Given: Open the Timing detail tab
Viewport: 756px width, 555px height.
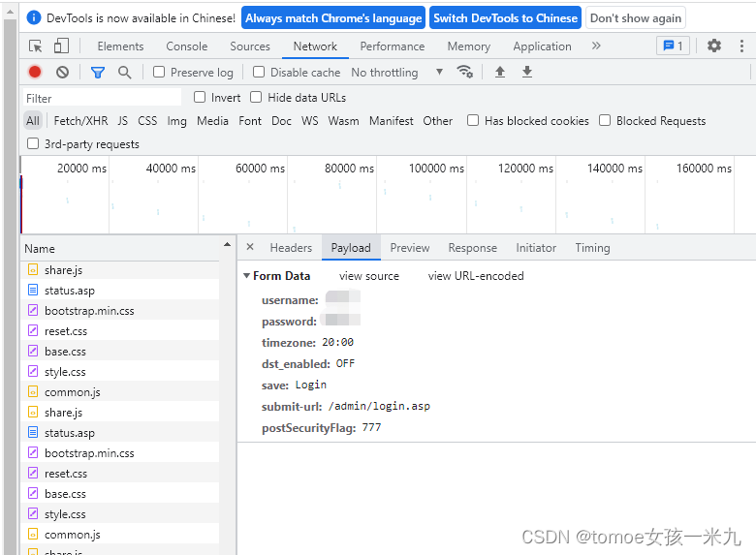Looking at the screenshot, I should point(592,248).
